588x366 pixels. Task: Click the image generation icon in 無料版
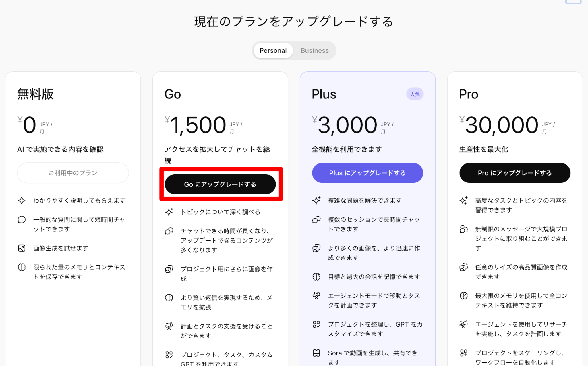(x=22, y=248)
